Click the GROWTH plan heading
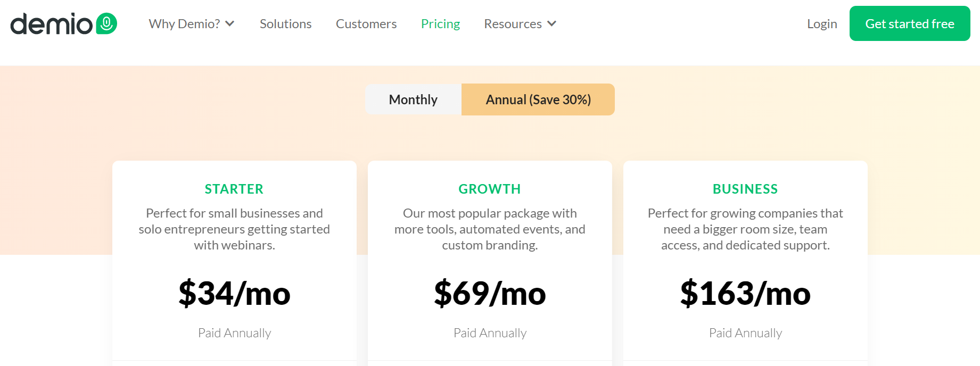 pos(490,189)
